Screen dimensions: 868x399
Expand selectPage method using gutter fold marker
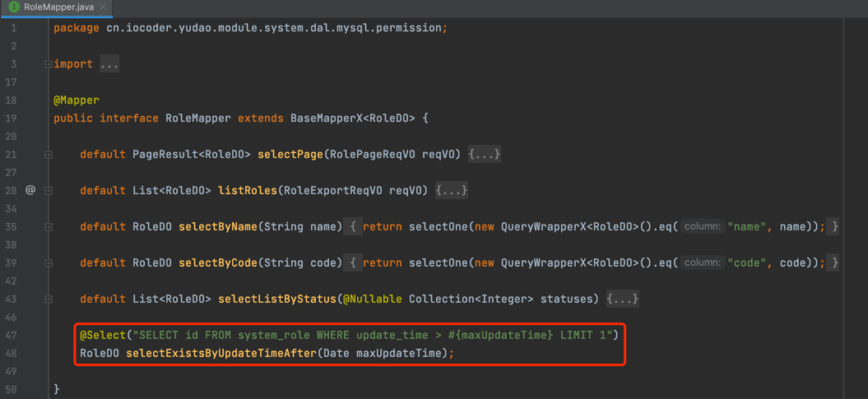click(x=49, y=155)
